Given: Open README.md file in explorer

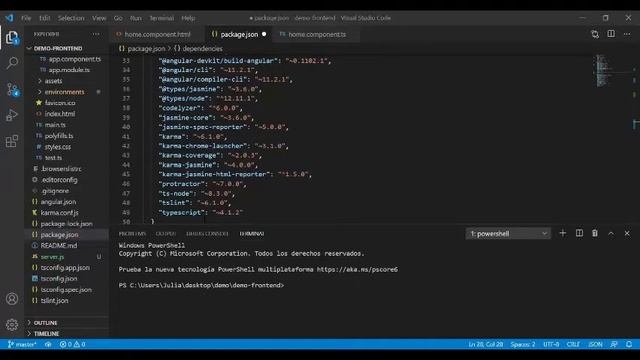Looking at the screenshot, I should pos(59,246).
